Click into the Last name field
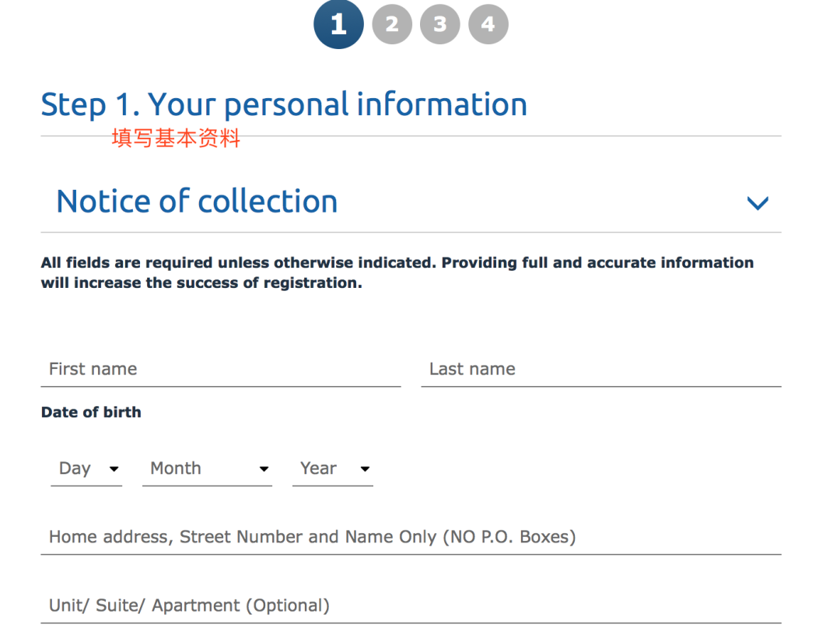 point(600,370)
